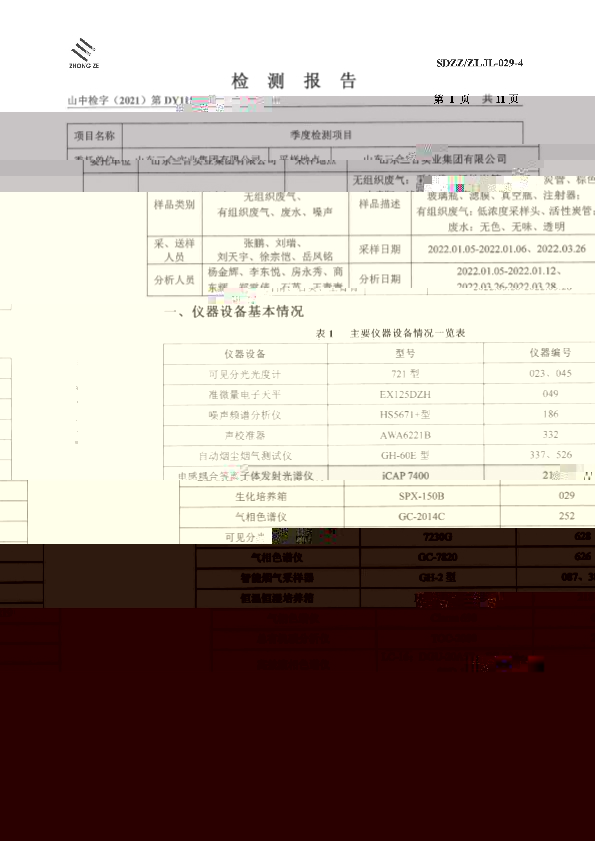The height and width of the screenshot is (841, 595).
Task: Click the instrument number '337、526'
Action: pos(550,455)
